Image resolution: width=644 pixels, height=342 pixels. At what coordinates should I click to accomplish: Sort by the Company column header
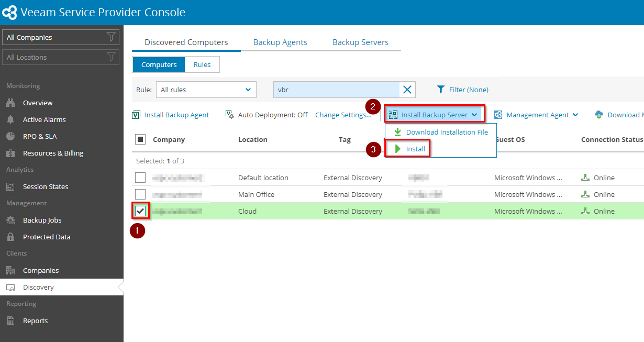[x=169, y=139]
